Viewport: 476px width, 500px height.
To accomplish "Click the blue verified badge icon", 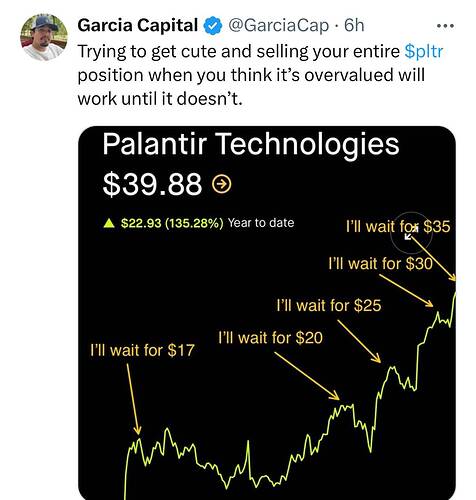I will 212,26.
